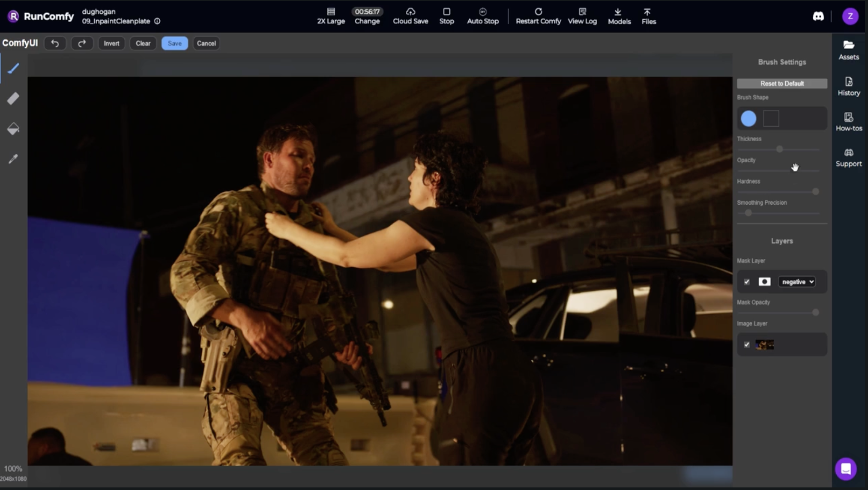The width and height of the screenshot is (868, 490).
Task: Open the user account avatar menu
Action: (x=850, y=16)
